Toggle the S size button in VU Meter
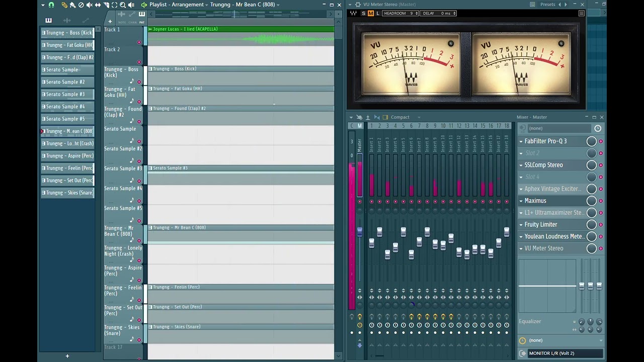The width and height of the screenshot is (644, 362). click(363, 14)
